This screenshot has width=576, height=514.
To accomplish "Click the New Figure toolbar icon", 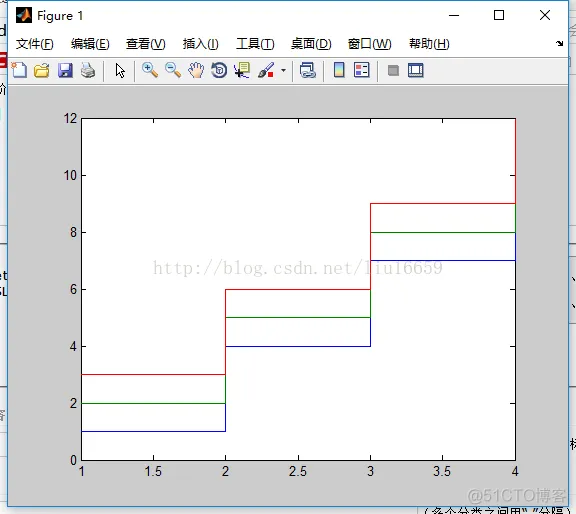I will click(x=19, y=70).
